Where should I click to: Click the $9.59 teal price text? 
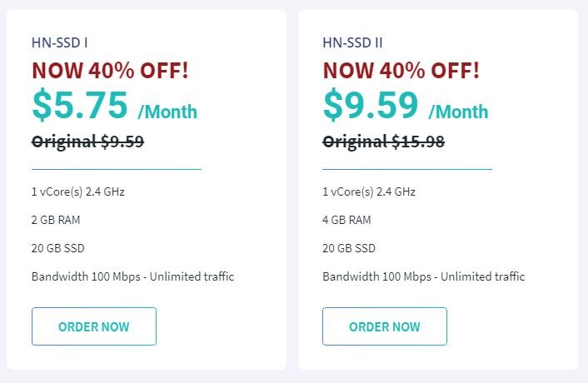click(371, 105)
